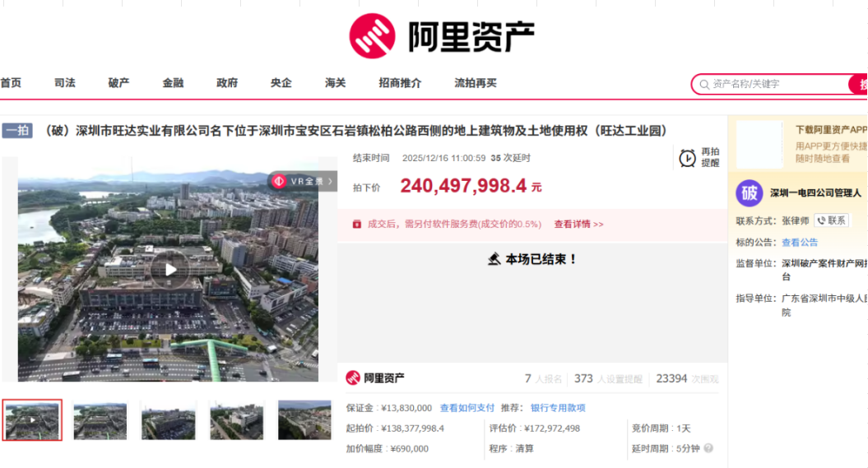The height and width of the screenshot is (468, 868).
Task: Click the question mark icon beside 延时周期
Action: [708, 449]
